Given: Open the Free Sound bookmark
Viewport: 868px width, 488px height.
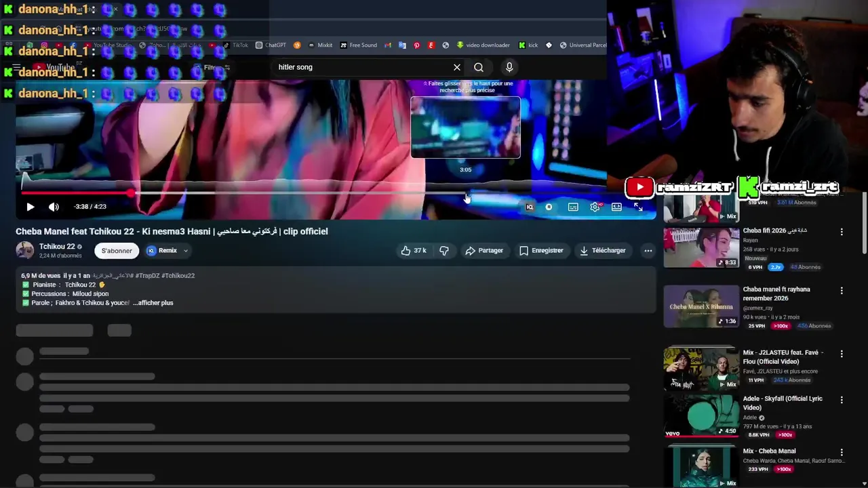Looking at the screenshot, I should 358,45.
